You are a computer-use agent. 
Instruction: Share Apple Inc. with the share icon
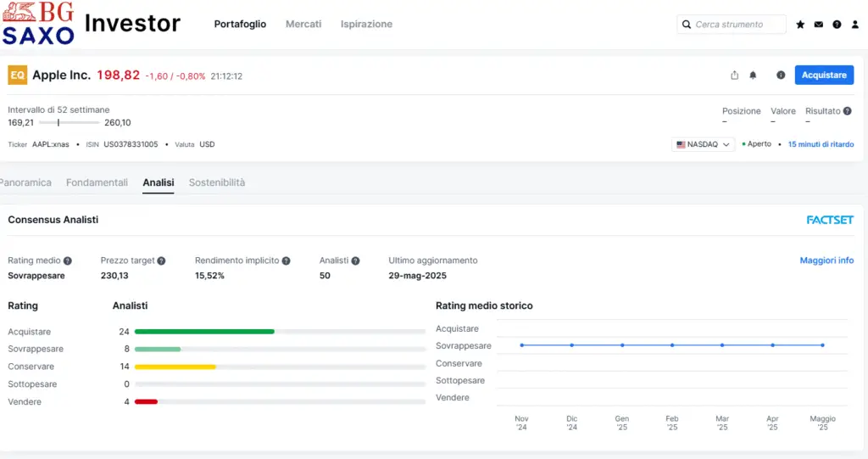pyautogui.click(x=735, y=75)
